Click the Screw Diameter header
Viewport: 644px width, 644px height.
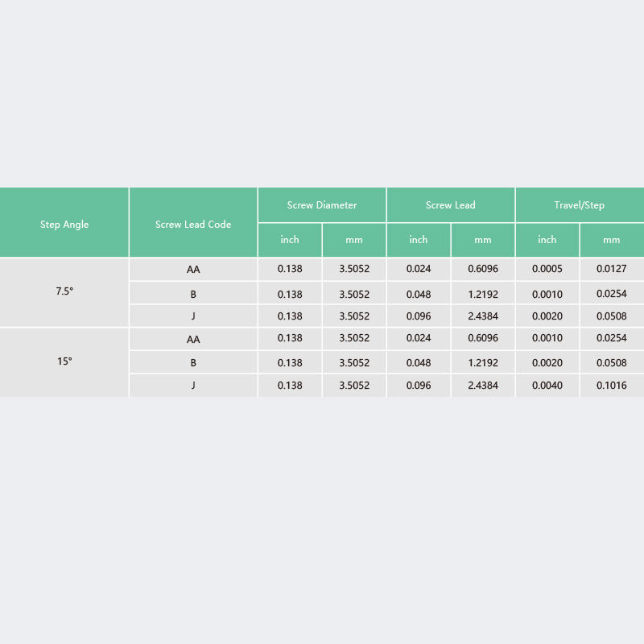coord(322,205)
